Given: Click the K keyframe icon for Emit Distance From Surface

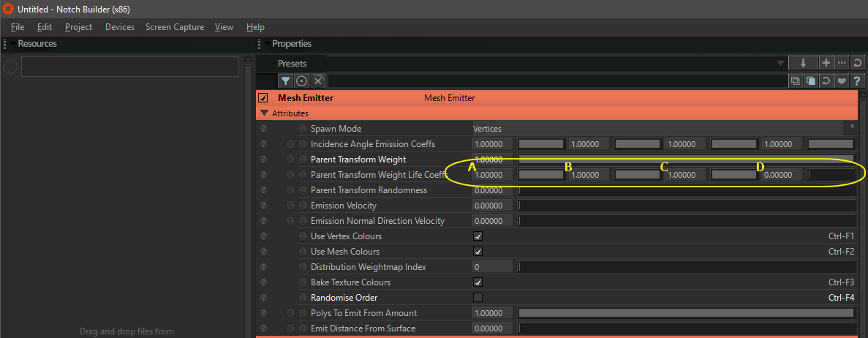Looking at the screenshot, I should (x=291, y=328).
